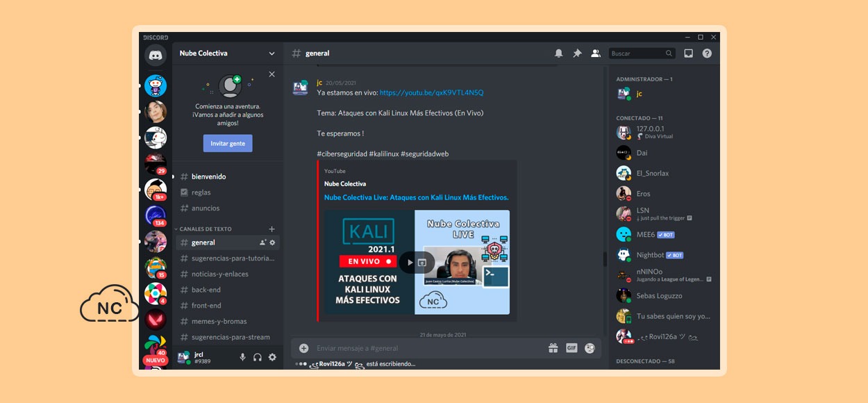Open the video in external window icon
868x403 pixels.
coord(423,263)
